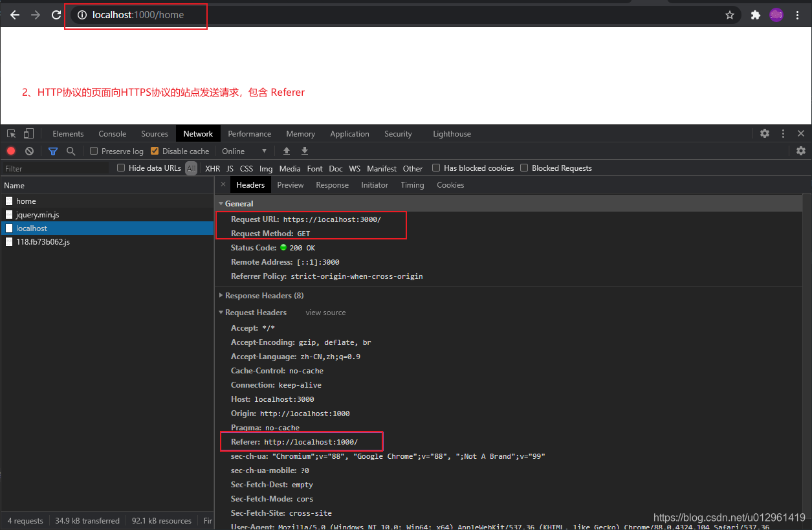View site information icon in address bar

pyautogui.click(x=82, y=15)
